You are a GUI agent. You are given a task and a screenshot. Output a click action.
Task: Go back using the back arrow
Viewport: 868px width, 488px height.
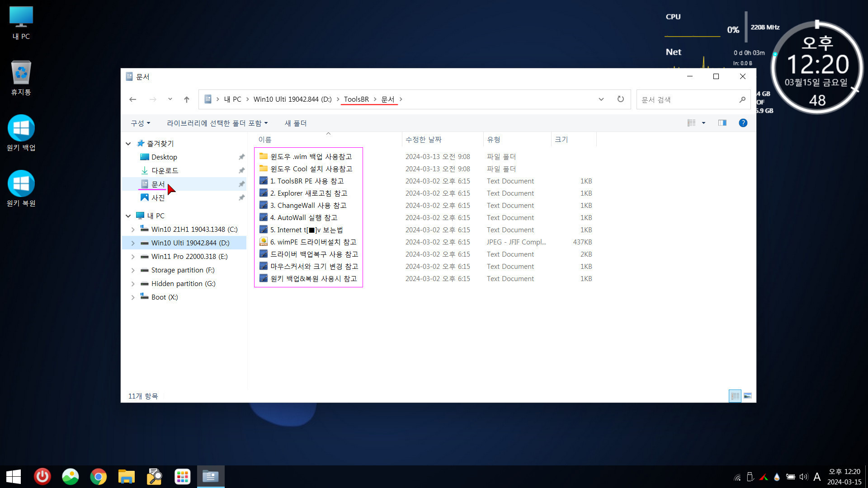pos(132,99)
